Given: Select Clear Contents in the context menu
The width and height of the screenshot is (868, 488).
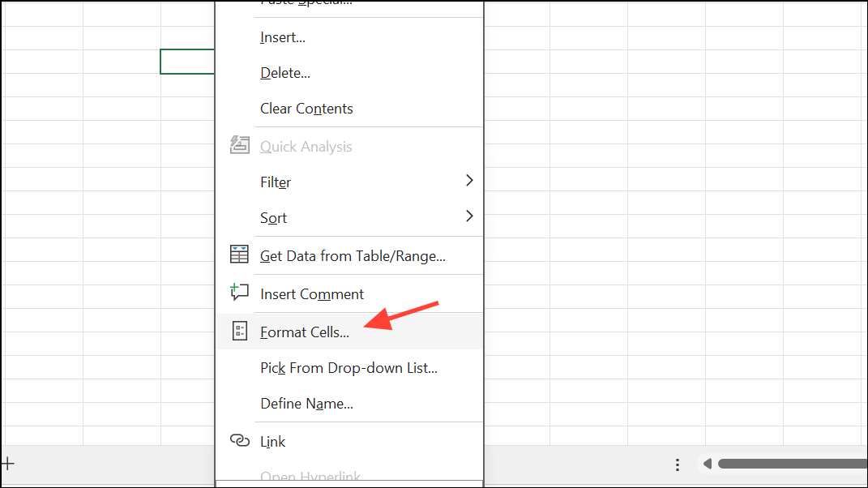Looking at the screenshot, I should pyautogui.click(x=306, y=108).
